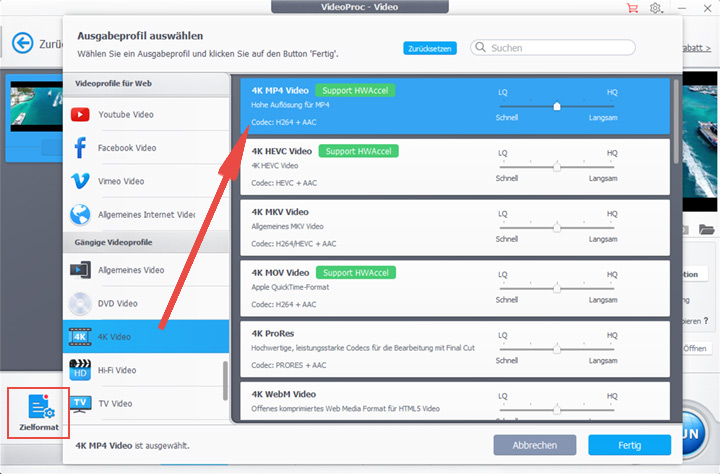The image size is (720, 474).
Task: Click Support HWAccel badge on 4K MOV
Action: [356, 273]
